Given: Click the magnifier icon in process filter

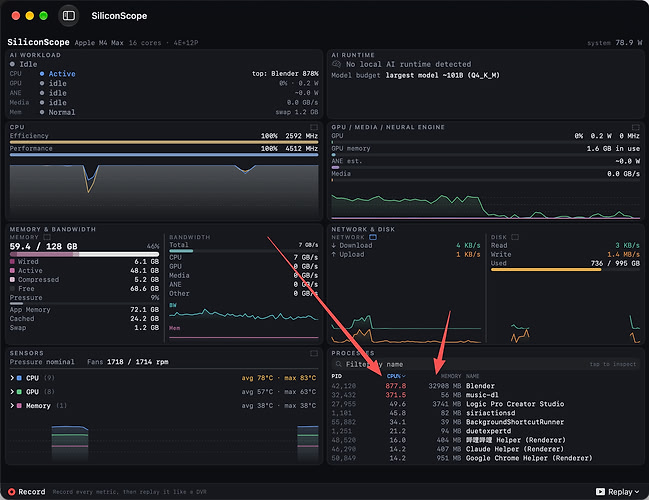Looking at the screenshot, I should point(339,364).
